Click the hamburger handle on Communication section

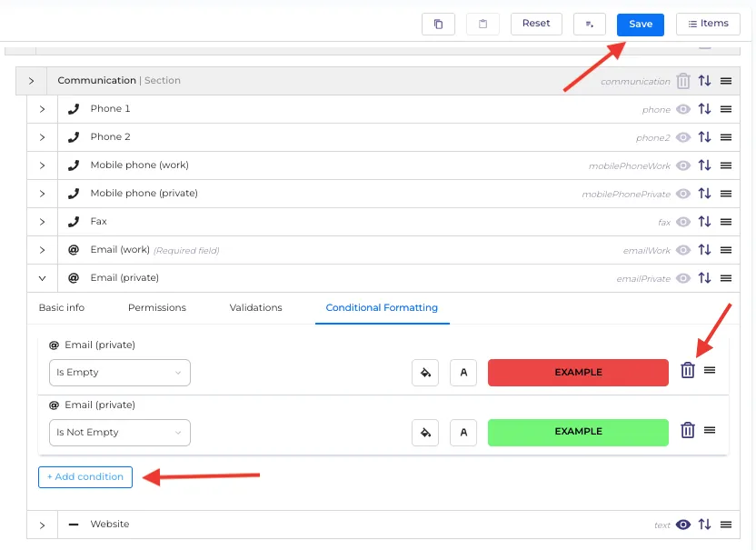pos(726,81)
